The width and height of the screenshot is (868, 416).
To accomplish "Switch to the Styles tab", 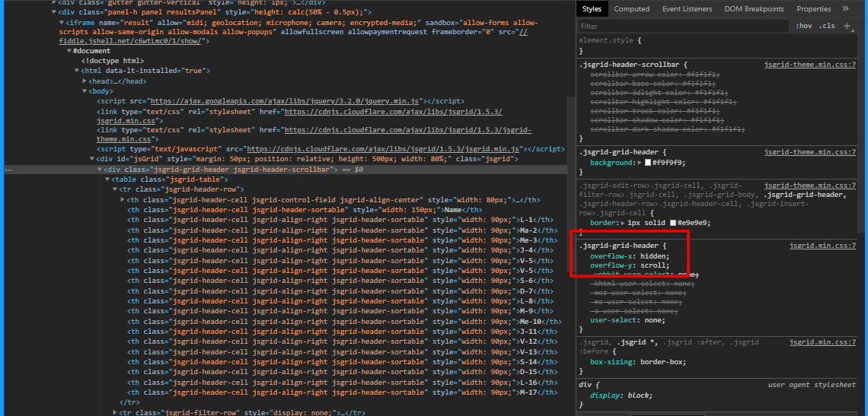I will click(x=592, y=9).
